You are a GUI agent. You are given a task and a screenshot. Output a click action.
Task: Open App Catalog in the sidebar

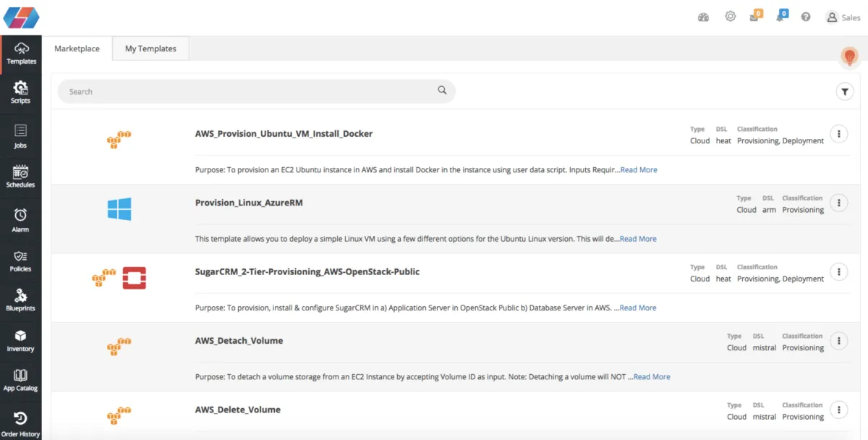point(20,380)
